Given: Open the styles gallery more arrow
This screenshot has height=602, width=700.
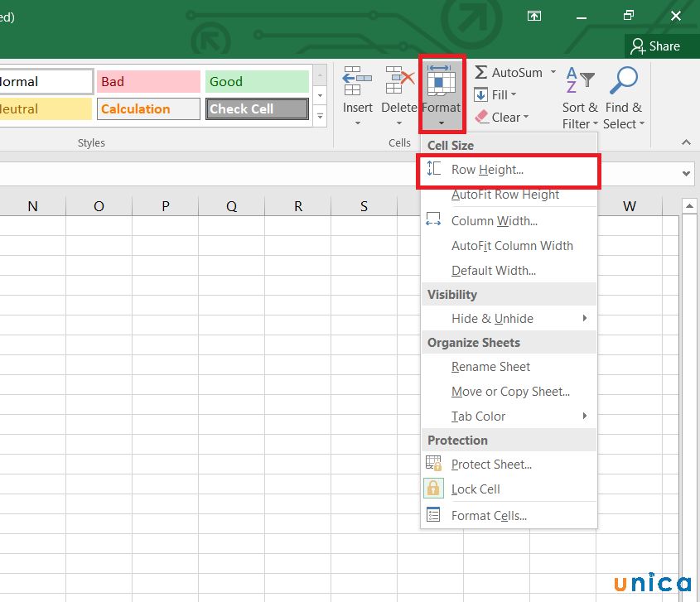Looking at the screenshot, I should 320,116.
